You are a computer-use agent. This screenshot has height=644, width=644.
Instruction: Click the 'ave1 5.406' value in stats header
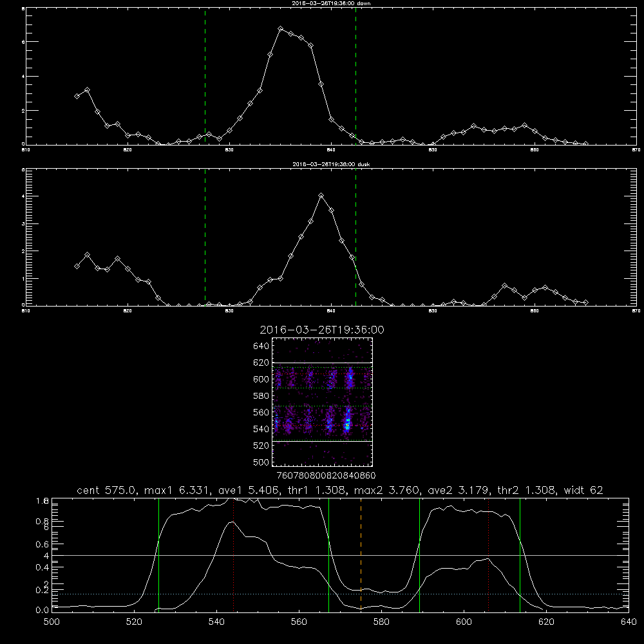251,490
